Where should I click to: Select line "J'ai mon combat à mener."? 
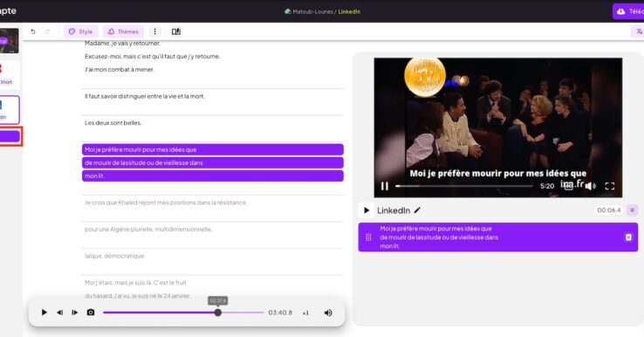click(120, 70)
